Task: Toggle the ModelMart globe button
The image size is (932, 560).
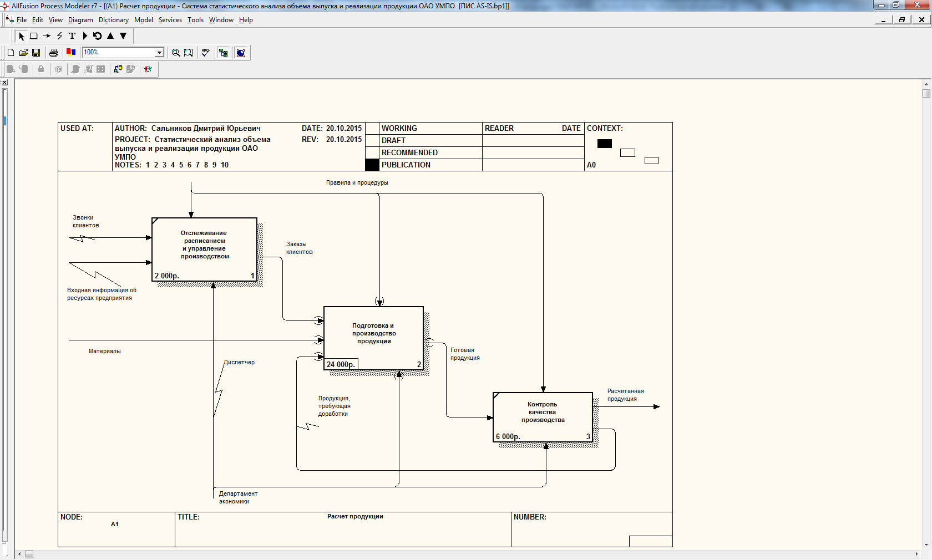Action: click(241, 53)
